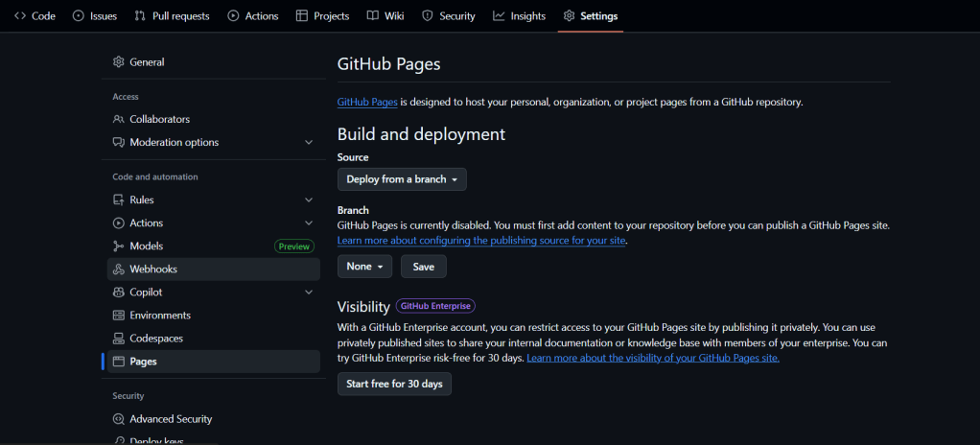
Task: Open Webhooks settings
Action: 213,269
